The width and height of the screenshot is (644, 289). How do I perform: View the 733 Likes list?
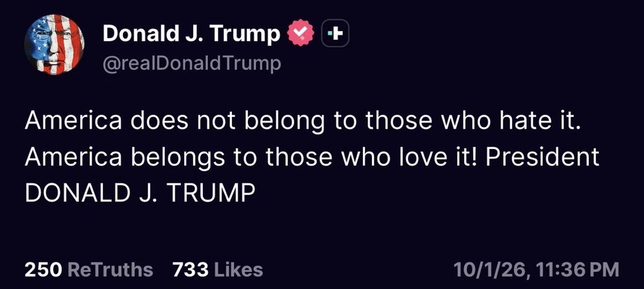point(218,269)
